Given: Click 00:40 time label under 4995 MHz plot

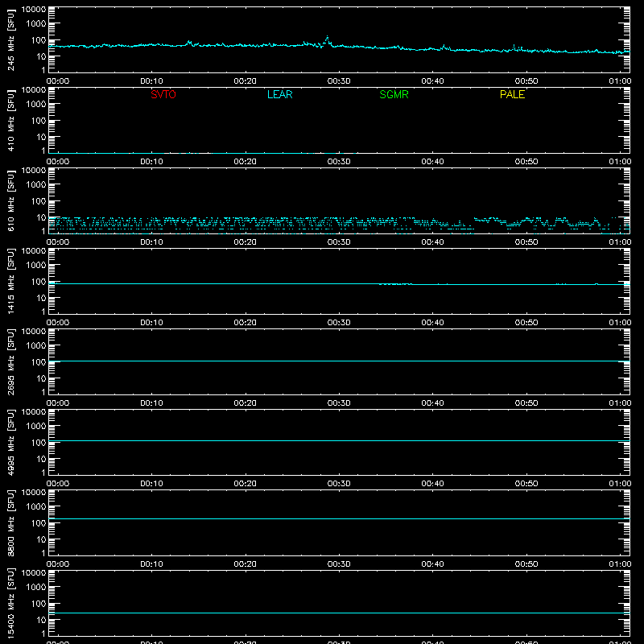Looking at the screenshot, I should (432, 484).
